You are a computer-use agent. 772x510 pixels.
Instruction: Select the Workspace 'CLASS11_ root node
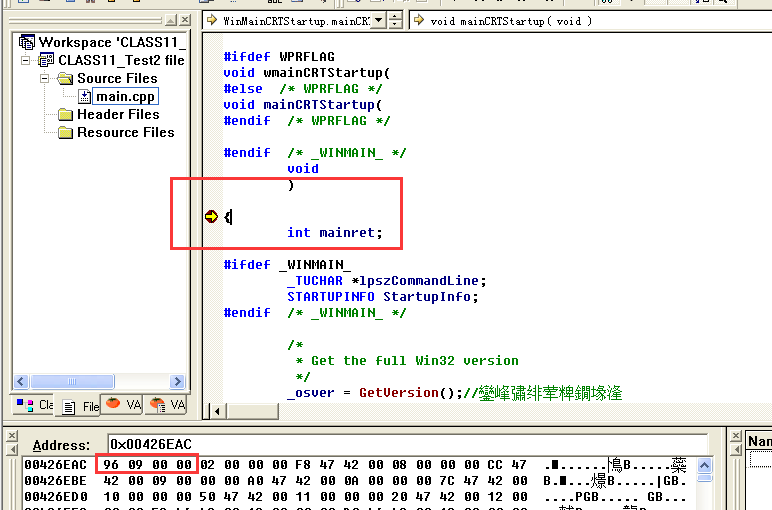click(x=112, y=42)
